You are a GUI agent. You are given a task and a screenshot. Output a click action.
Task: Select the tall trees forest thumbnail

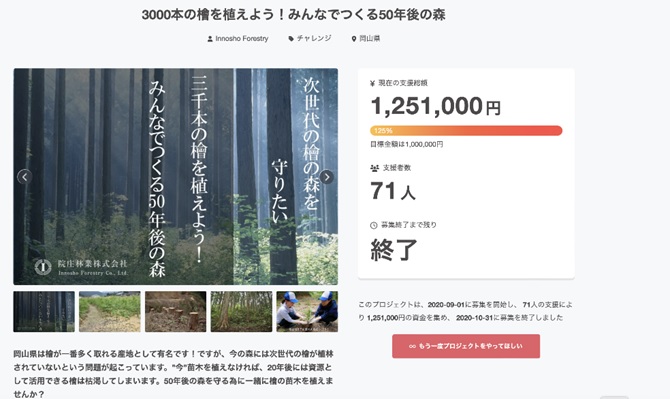[241, 311]
